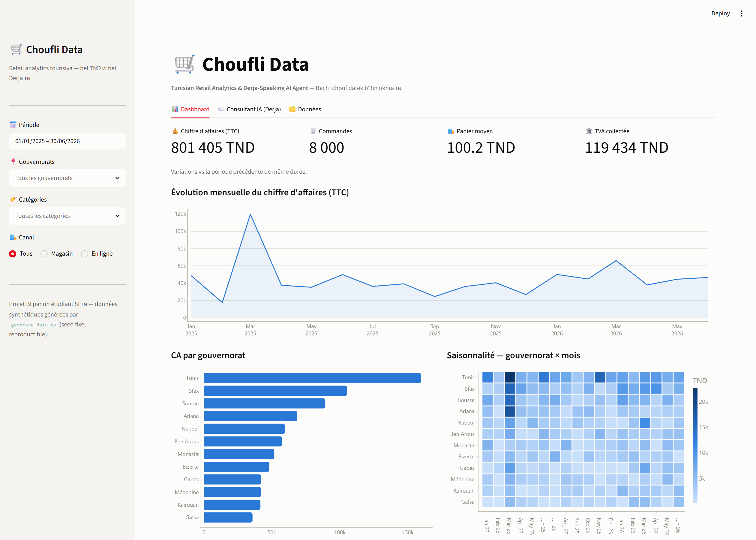Click the calendar icon beside Période
Viewport: 756px width, 540px height.
click(x=13, y=125)
